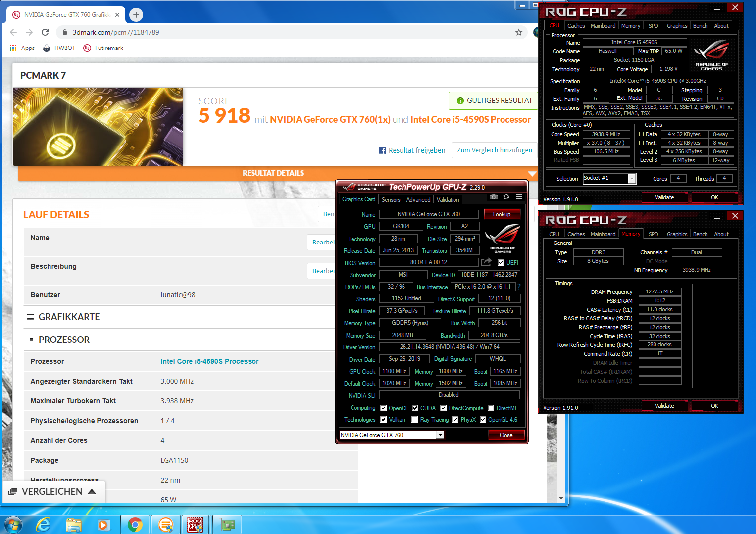Viewport: 756px width, 534px height.
Task: Click the Facebook icon next to Resultat freigeben
Action: coord(382,151)
